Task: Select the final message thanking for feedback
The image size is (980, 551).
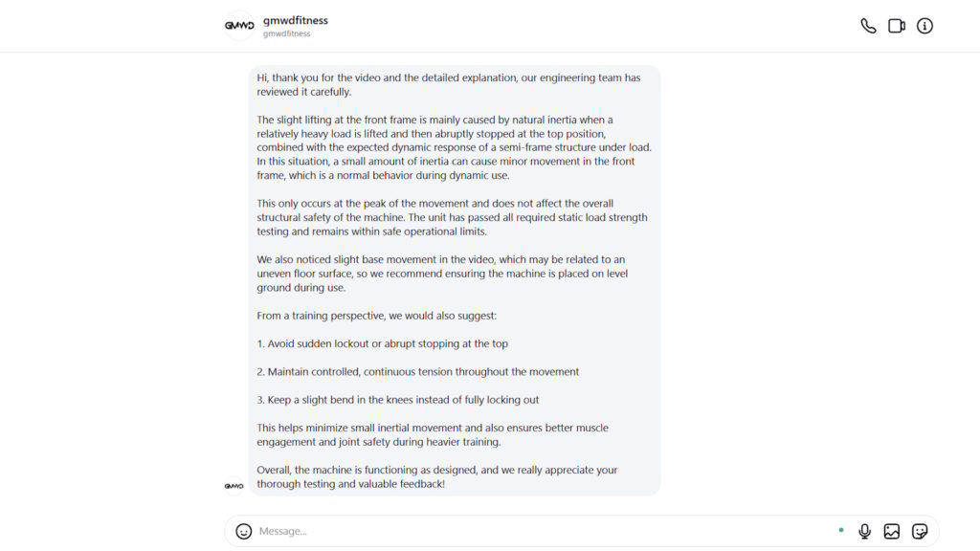Action: pos(436,476)
